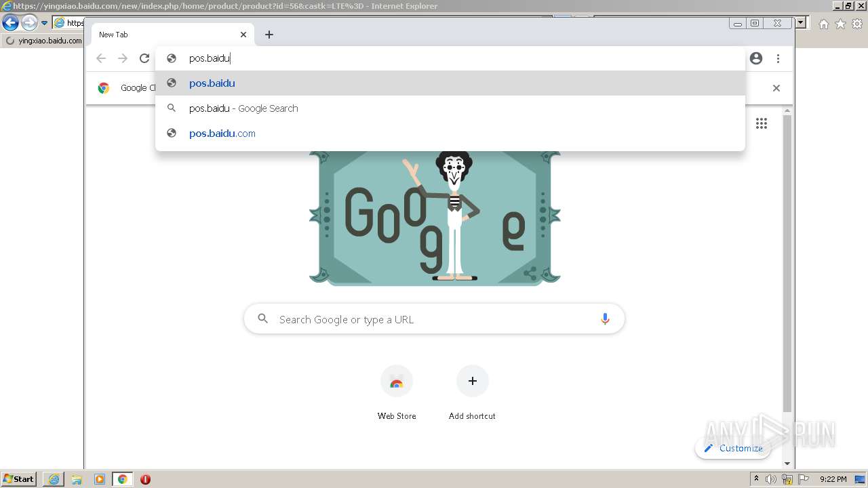
Task: Click the red stop icon on the taskbar
Action: point(145,479)
